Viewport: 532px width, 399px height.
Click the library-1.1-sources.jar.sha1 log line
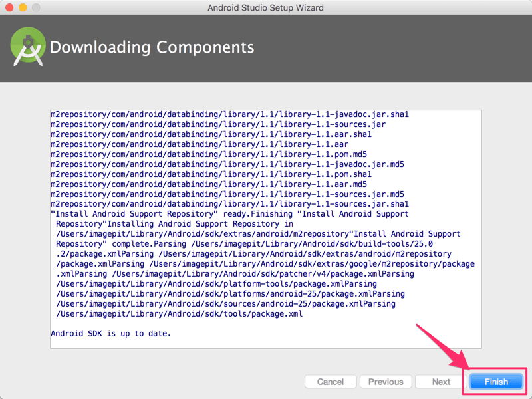click(x=229, y=204)
